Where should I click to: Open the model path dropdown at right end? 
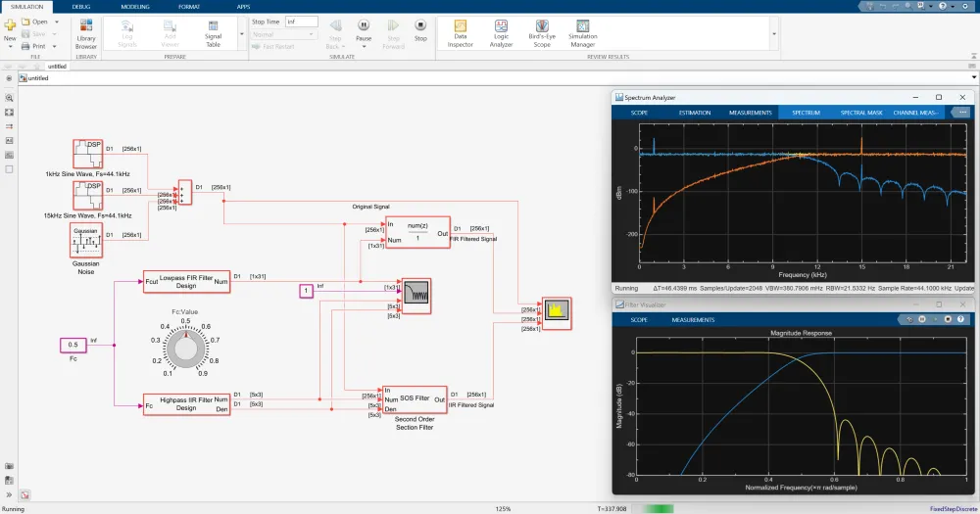pos(974,78)
